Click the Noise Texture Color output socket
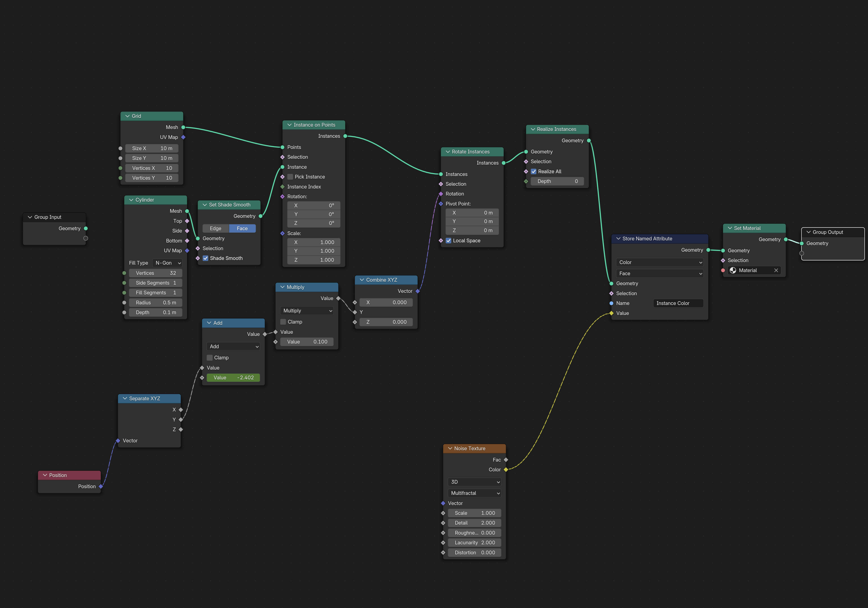Viewport: 868px width, 608px height. click(506, 470)
